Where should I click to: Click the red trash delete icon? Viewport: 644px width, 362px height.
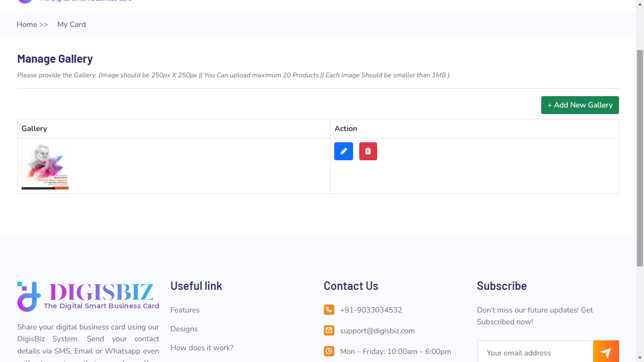(368, 151)
